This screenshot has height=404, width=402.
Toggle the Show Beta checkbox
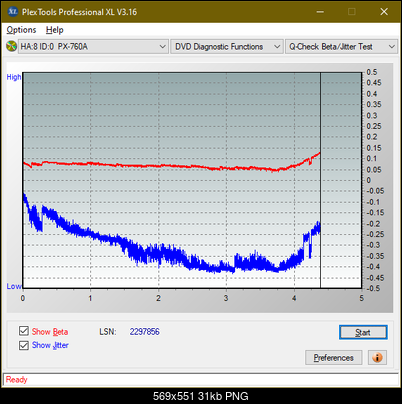click(x=24, y=331)
